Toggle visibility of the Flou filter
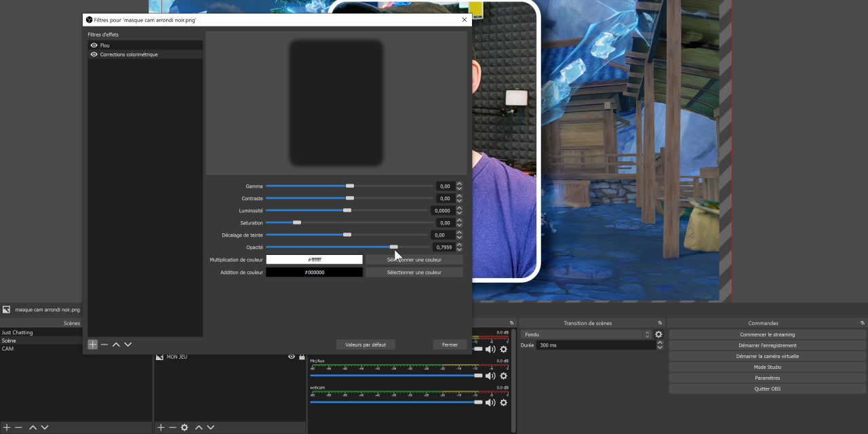Viewport: 868px width, 434px height. pyautogui.click(x=94, y=45)
